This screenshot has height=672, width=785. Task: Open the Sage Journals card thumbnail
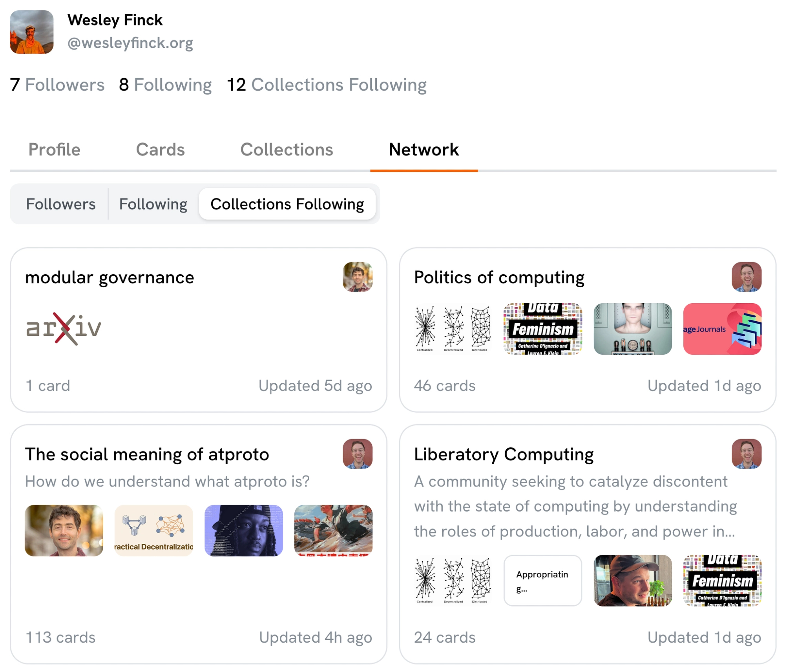(722, 329)
